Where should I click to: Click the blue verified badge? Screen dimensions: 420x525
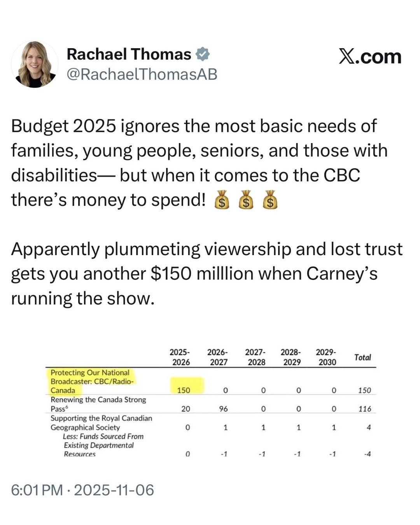[x=203, y=54]
